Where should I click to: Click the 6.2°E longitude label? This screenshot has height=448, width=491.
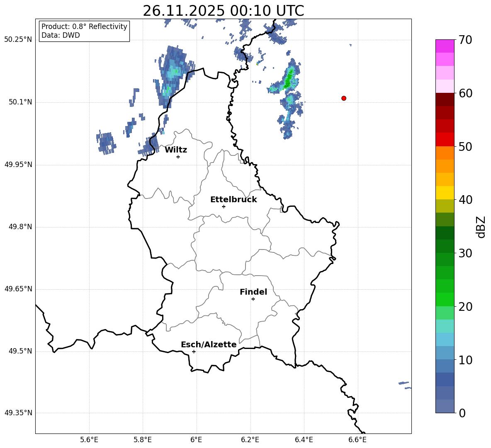click(x=250, y=440)
